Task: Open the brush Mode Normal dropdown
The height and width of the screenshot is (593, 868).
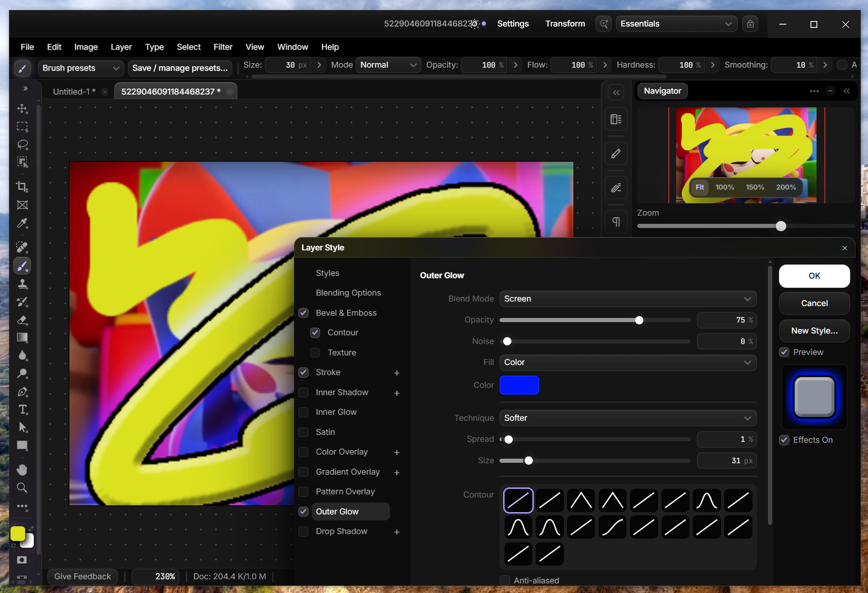Action: [388, 65]
